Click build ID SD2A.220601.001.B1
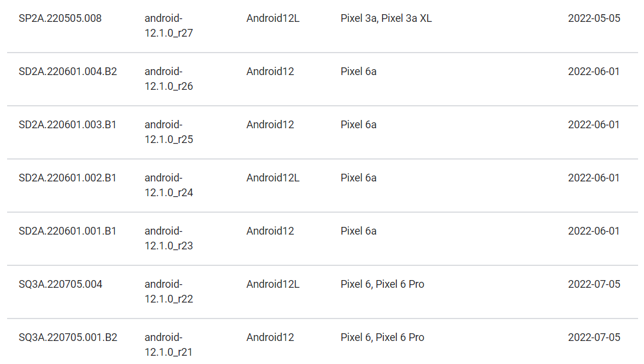644x364 pixels. (68, 231)
